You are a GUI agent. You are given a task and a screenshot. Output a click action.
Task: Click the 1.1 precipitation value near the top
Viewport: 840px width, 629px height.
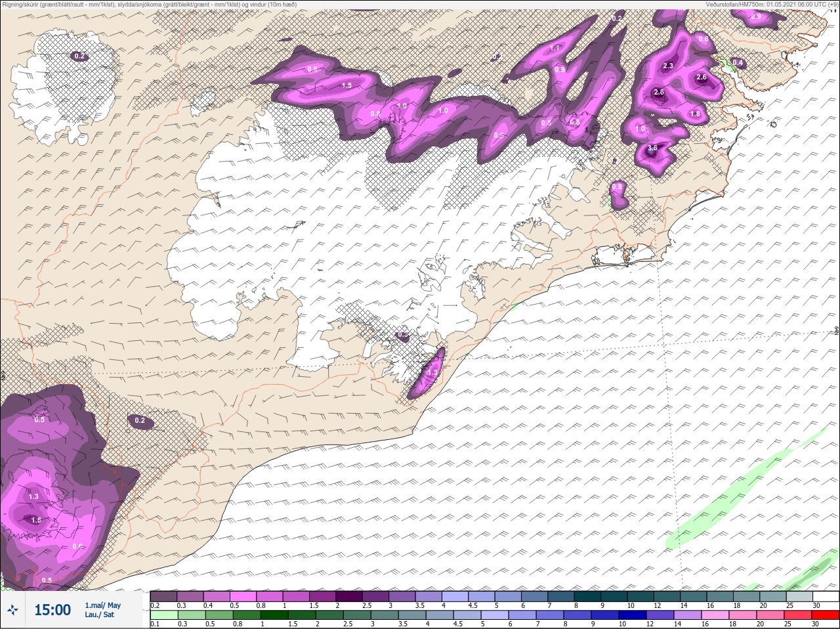[555, 48]
